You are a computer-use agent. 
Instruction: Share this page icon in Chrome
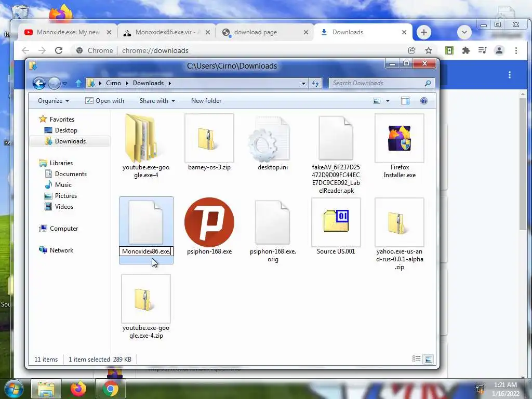[x=412, y=50]
